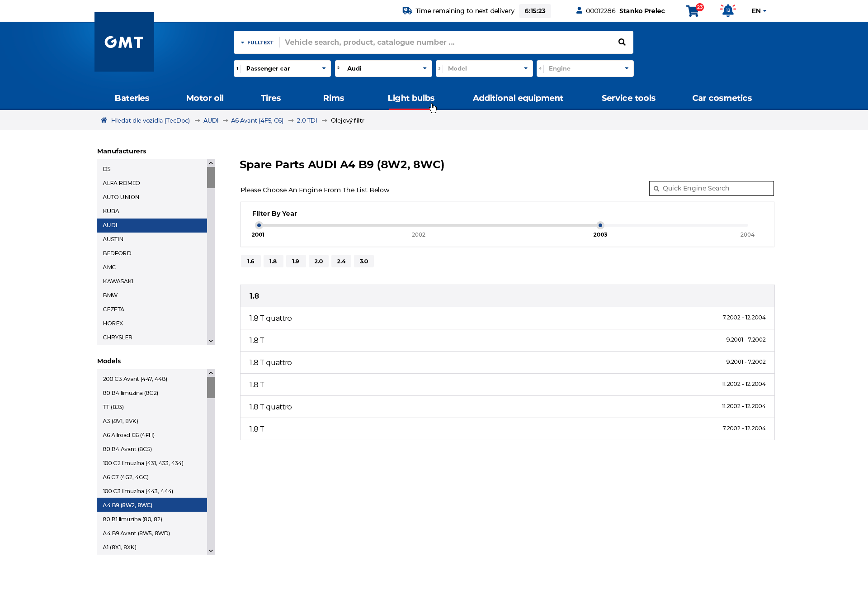Screen dimensions: 868x604
Task: Click the 2001 year slider handle
Action: point(259,225)
